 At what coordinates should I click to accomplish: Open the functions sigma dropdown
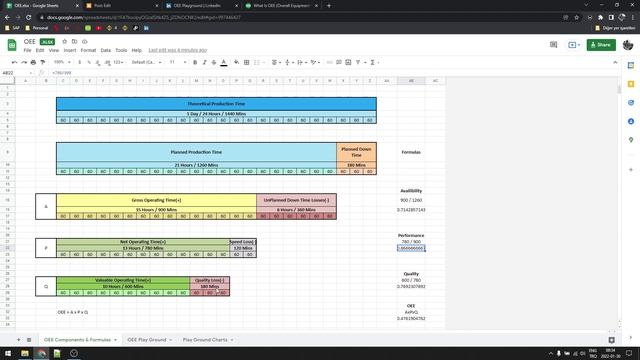pyautogui.click(x=374, y=62)
